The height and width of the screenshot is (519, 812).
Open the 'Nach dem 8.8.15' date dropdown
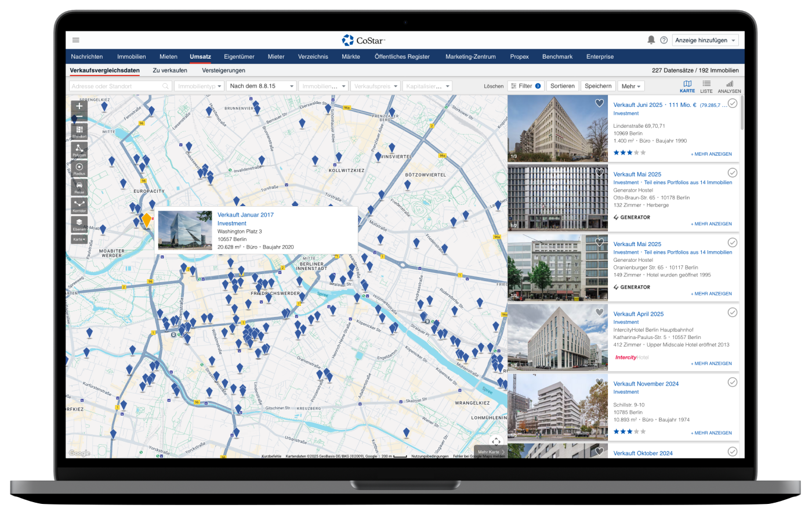pos(262,86)
